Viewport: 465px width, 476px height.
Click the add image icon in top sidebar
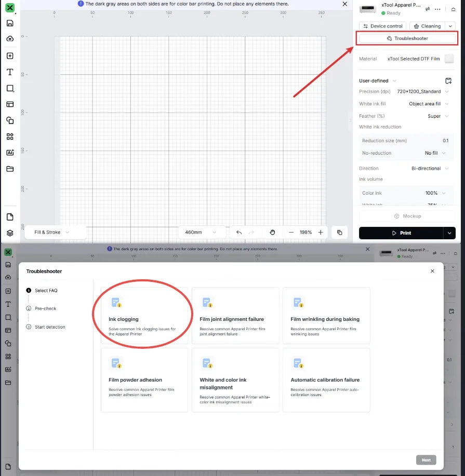[10, 56]
